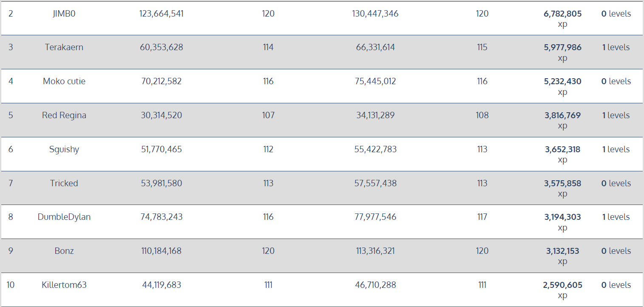The image size is (644, 307).
Task: Click JIMB0's 6,782,805 xp gain value
Action: [x=562, y=19]
